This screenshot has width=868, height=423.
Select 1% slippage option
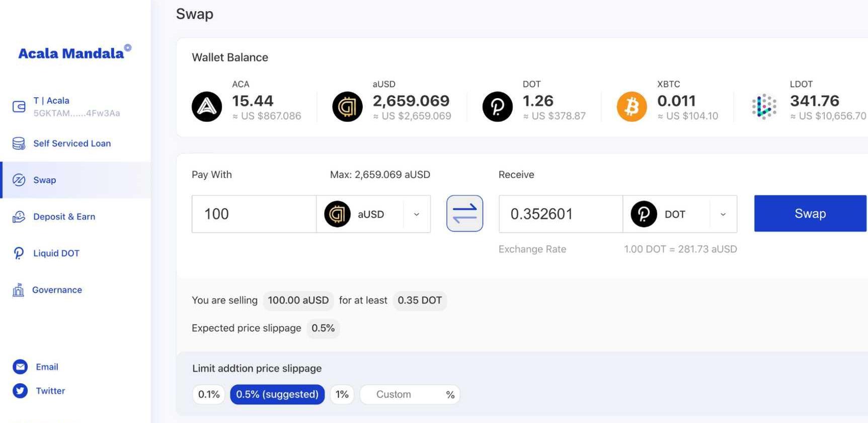pyautogui.click(x=342, y=394)
